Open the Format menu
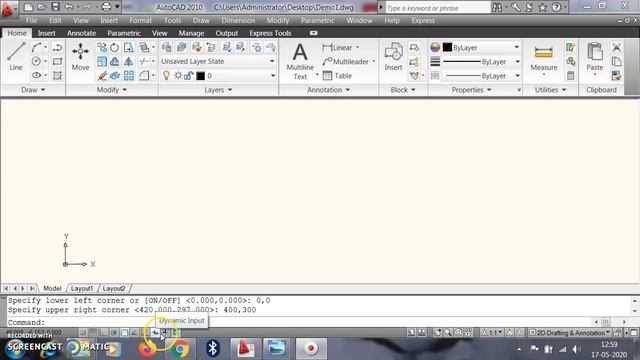The width and height of the screenshot is (640, 360). [140, 20]
